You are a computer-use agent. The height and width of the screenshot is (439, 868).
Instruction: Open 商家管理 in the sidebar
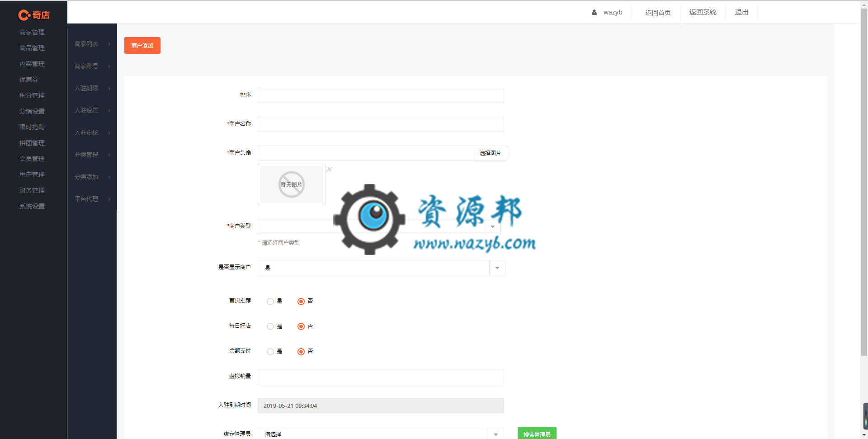[x=32, y=32]
